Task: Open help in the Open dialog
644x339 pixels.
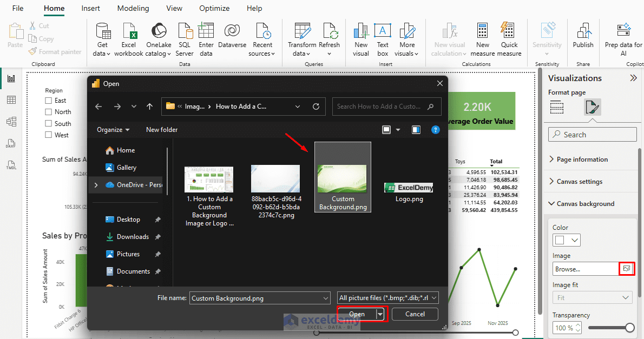Action: [436, 130]
